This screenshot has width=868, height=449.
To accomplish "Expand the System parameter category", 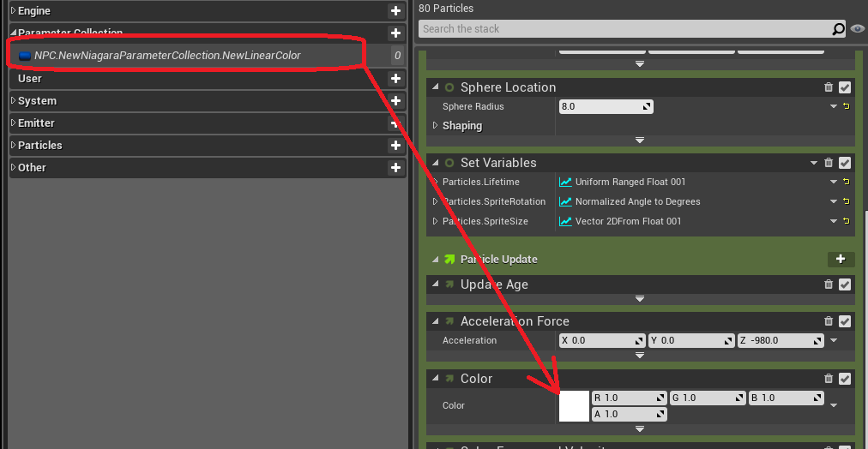I will coord(13,100).
